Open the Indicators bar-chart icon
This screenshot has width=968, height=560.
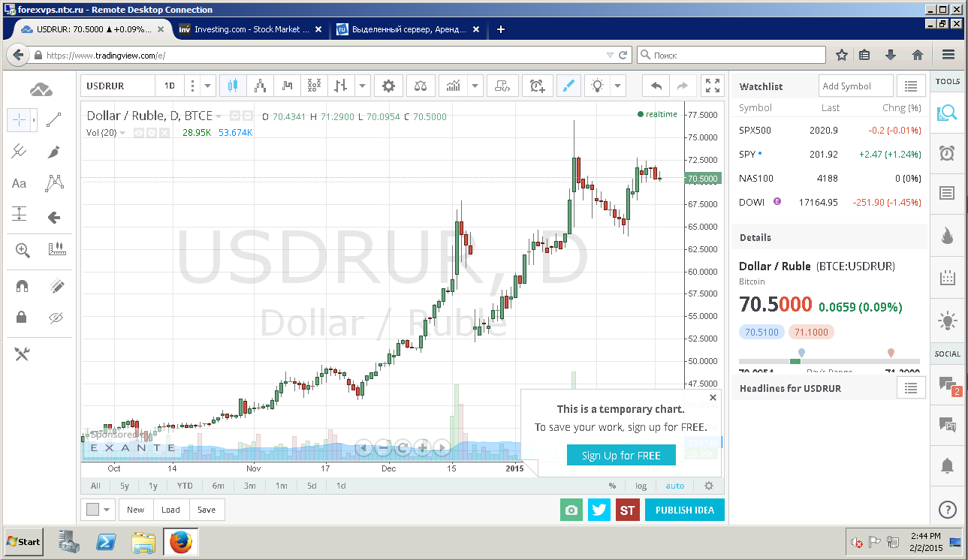pyautogui.click(x=454, y=86)
